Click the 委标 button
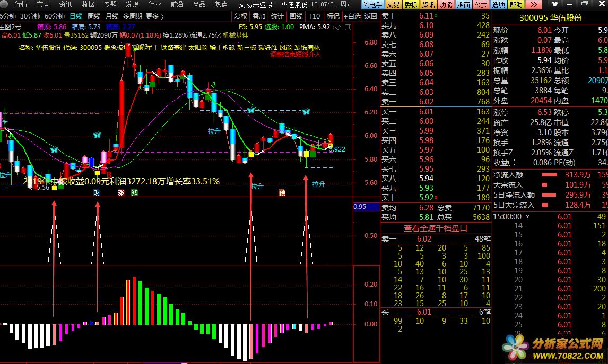 click(411, 5)
